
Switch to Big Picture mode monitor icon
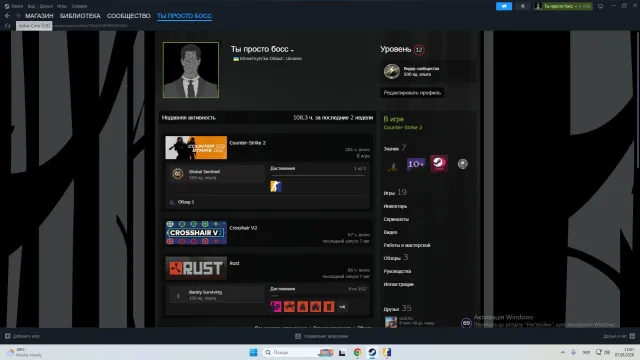[600, 6]
